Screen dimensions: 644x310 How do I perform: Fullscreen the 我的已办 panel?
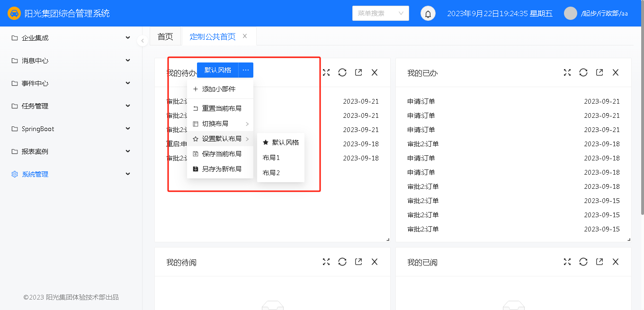pos(567,72)
